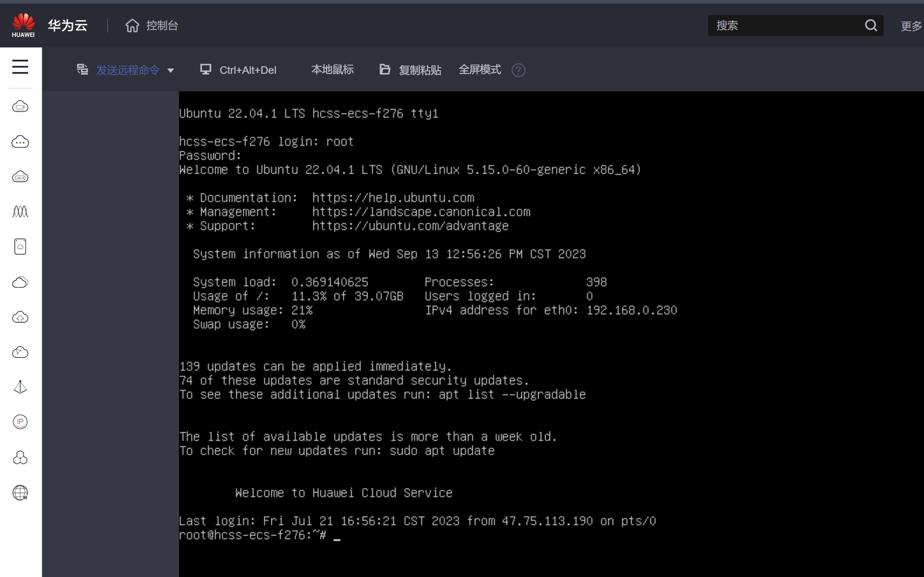Click the 华为云 brand text
Image resolution: width=924 pixels, height=577 pixels.
pyautogui.click(x=68, y=25)
